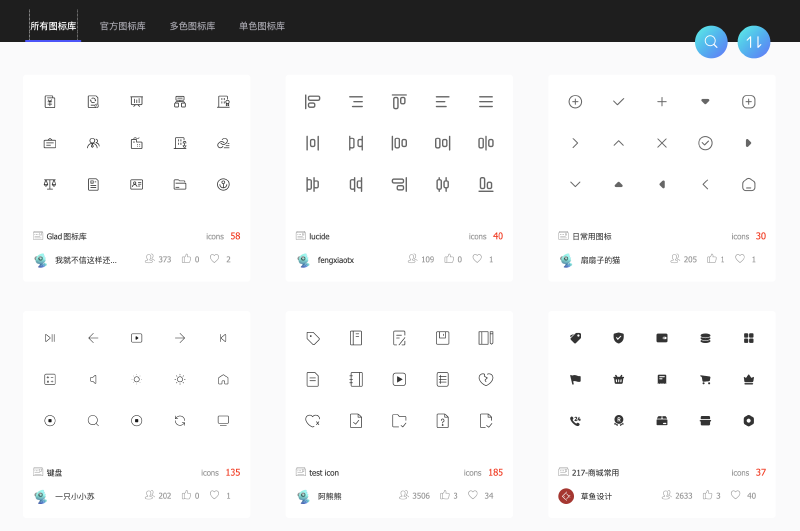Select the crown icon in mall library
Viewport: 800px width, 531px height.
(x=748, y=379)
